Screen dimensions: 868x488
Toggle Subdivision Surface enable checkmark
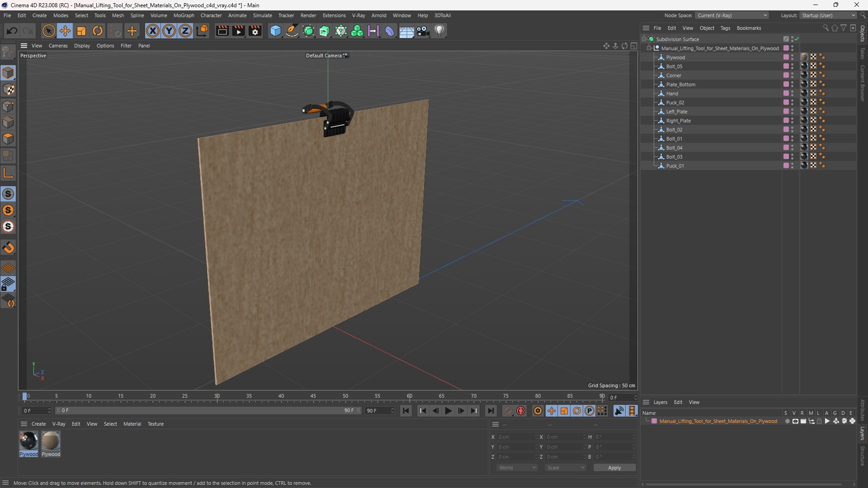click(797, 39)
